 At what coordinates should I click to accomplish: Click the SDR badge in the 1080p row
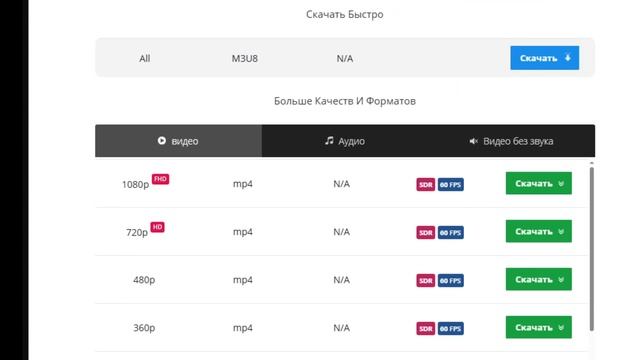426,184
